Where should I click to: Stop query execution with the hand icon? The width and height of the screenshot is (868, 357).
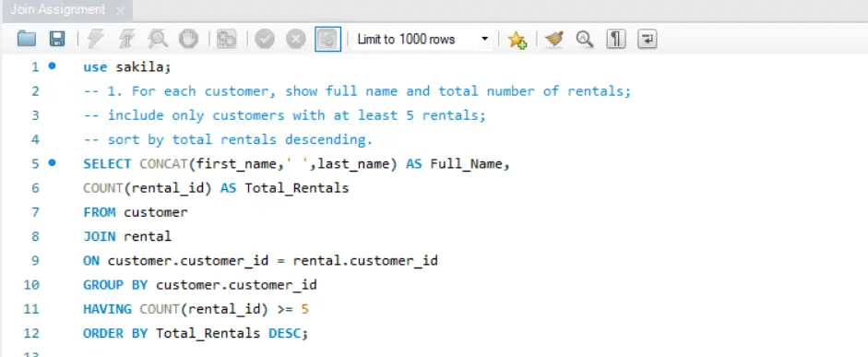(189, 39)
